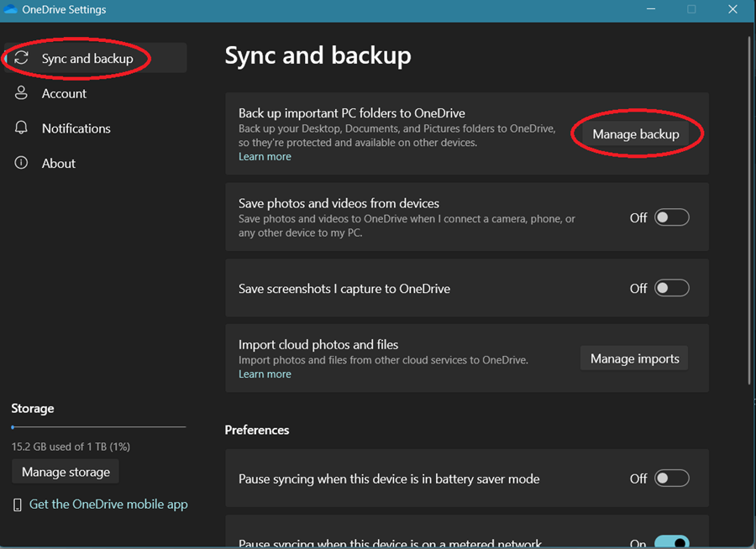Click the OneDrive cloud icon in title bar
Screen dimensions: 756x549
(10, 9)
